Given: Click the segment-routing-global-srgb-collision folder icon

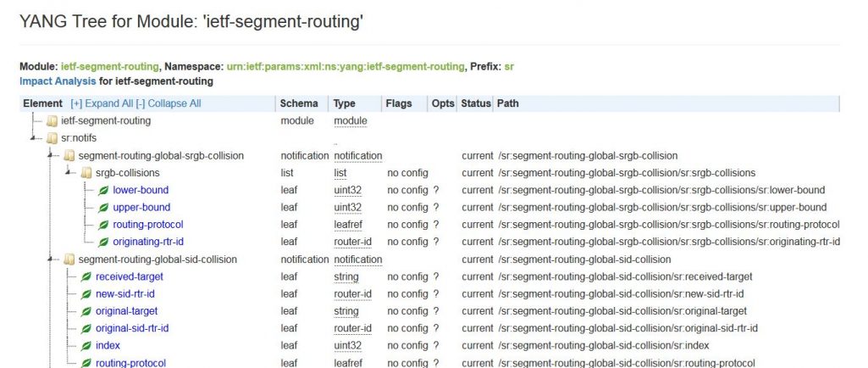Looking at the screenshot, I should point(69,156).
